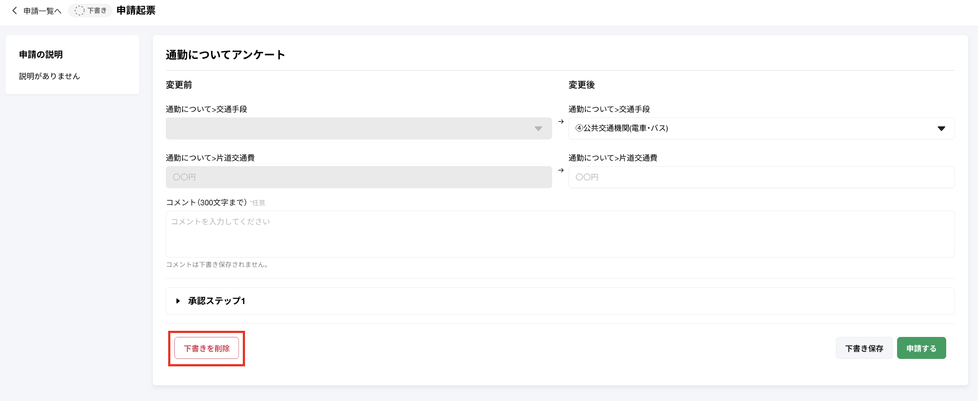The width and height of the screenshot is (980, 401).
Task: Click the arrow icon between 交通手段 fields
Action: (x=561, y=122)
